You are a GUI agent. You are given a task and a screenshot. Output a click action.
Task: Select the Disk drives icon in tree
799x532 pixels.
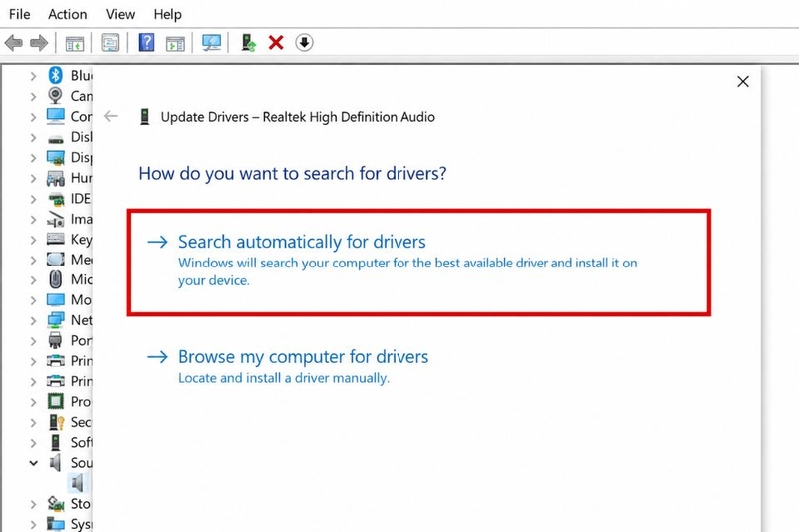point(56,138)
